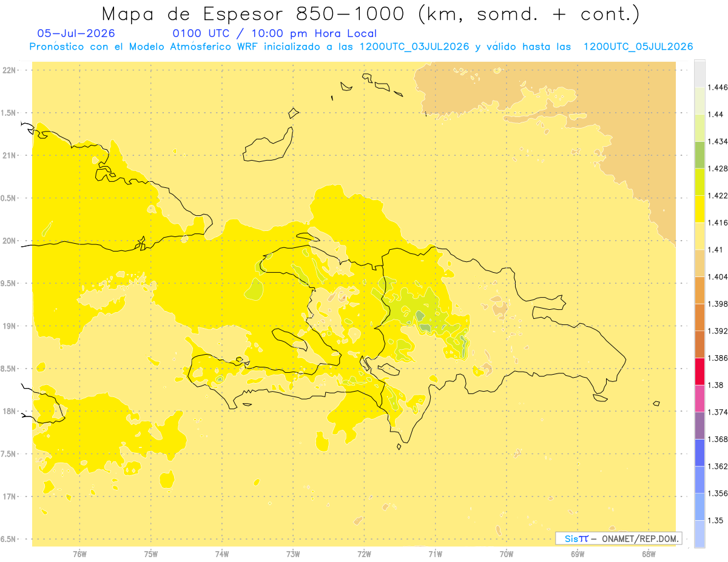Click the 8.5N latitude label
728x562 pixels.
9,369
